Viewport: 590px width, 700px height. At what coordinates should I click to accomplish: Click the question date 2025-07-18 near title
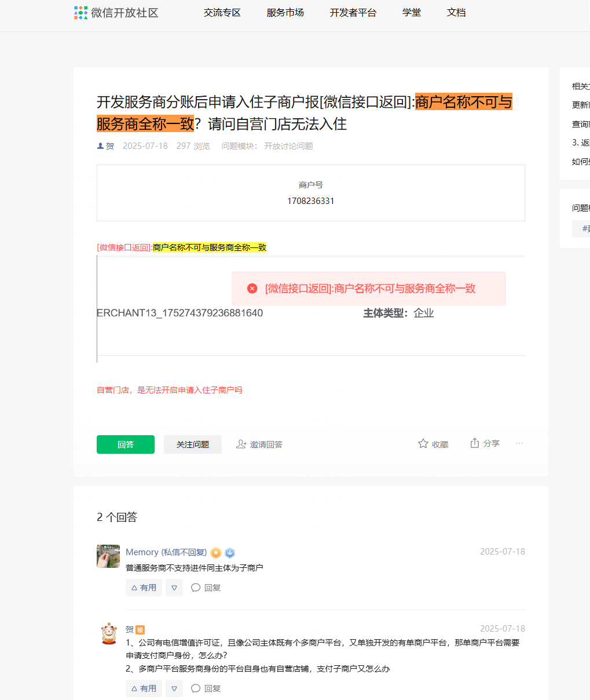coord(145,146)
